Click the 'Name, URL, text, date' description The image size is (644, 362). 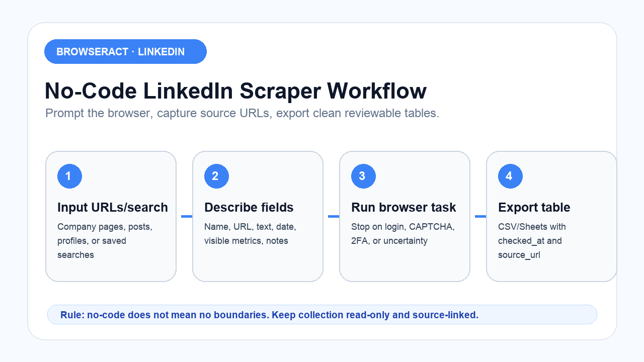(250, 234)
